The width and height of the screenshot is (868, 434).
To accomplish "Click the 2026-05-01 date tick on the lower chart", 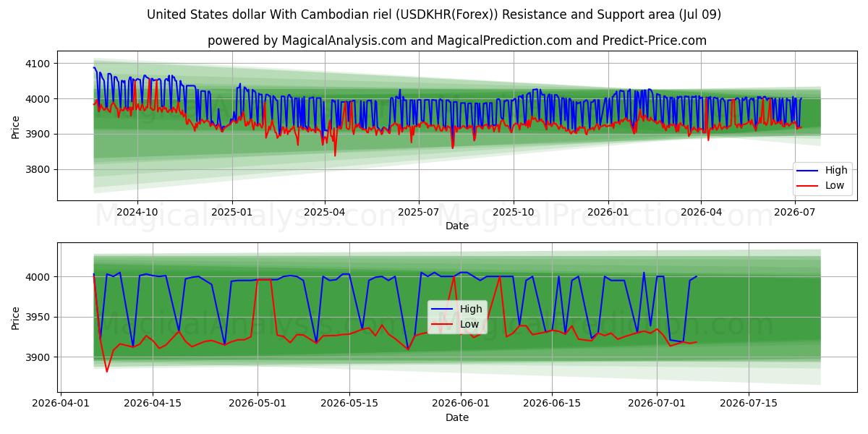I will 258,404.
